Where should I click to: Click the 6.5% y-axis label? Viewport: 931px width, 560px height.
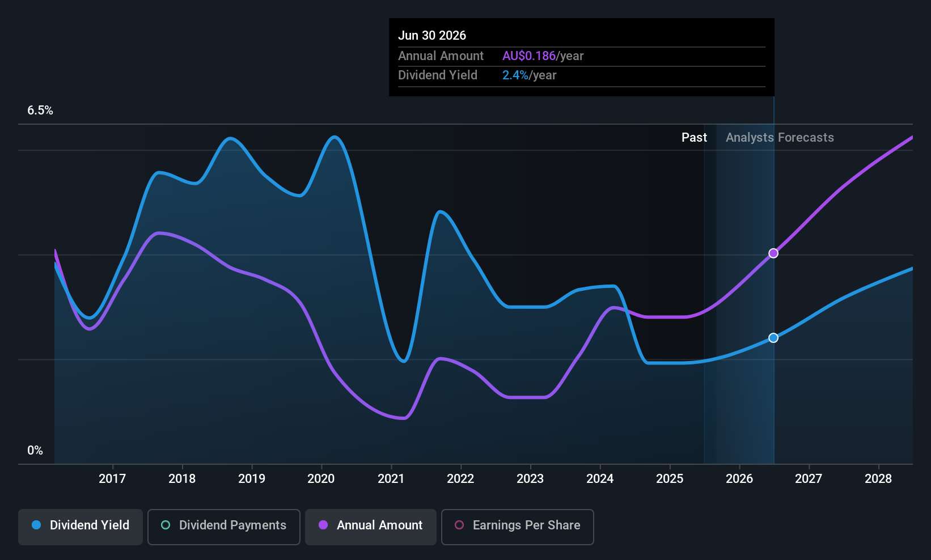pos(40,111)
